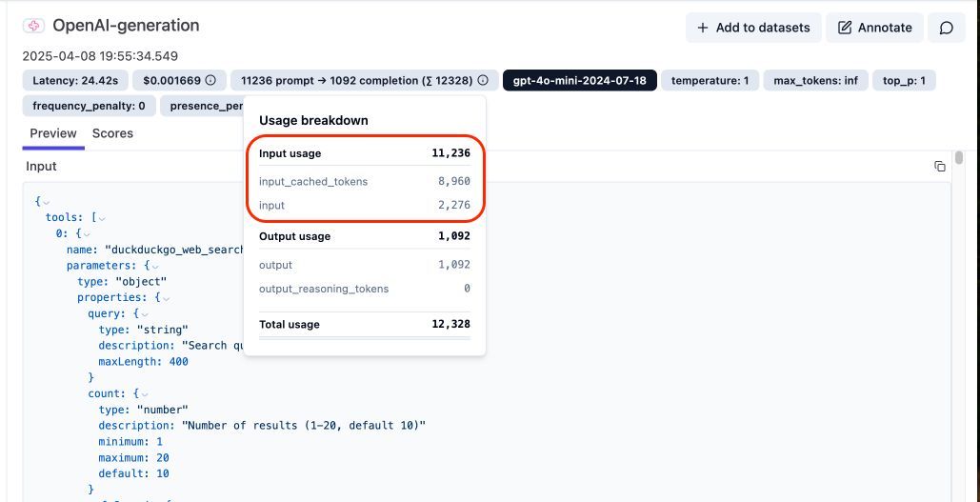Collapse the count object chevron

coord(145,393)
